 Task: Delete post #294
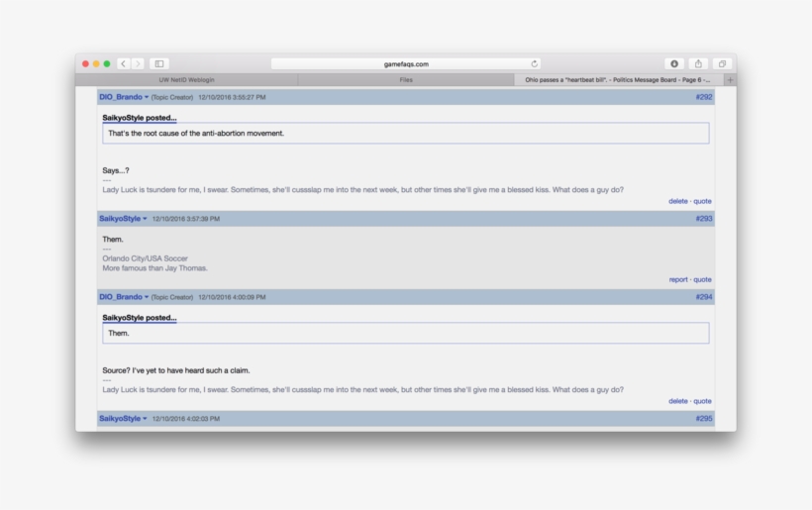(x=678, y=401)
